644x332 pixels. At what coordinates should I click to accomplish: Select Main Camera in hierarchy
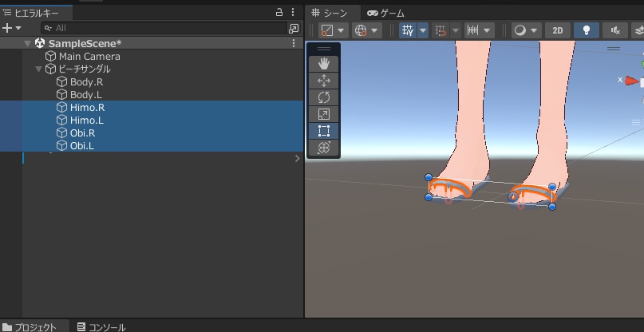89,57
